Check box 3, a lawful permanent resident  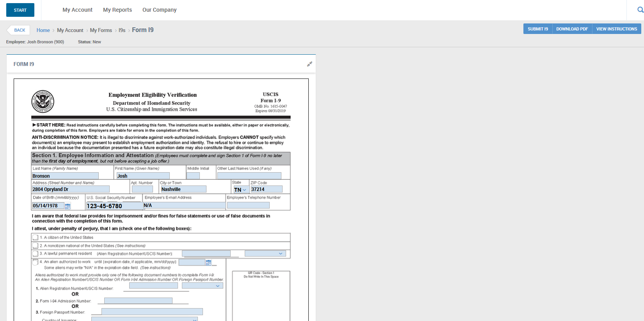pos(36,254)
